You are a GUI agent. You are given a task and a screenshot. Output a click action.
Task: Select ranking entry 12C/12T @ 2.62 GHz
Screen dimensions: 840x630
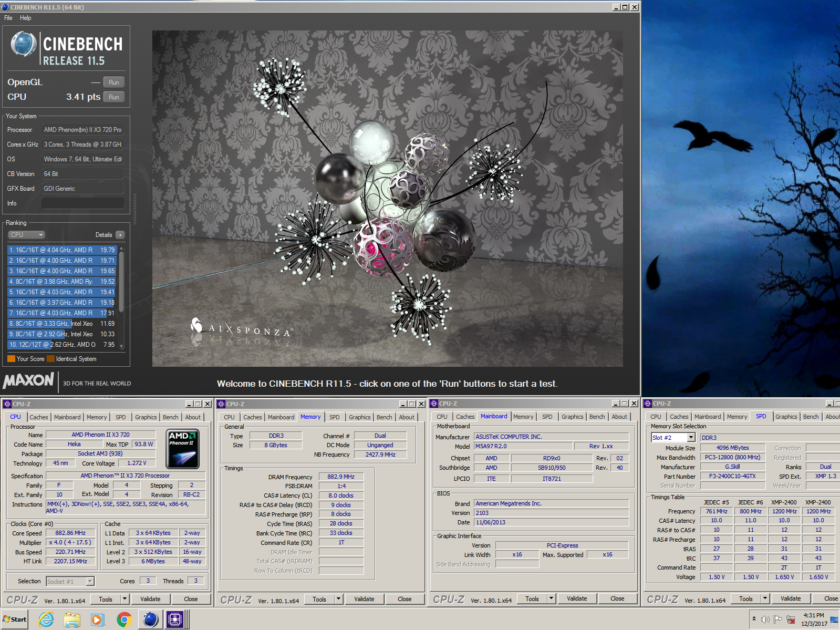(62, 345)
